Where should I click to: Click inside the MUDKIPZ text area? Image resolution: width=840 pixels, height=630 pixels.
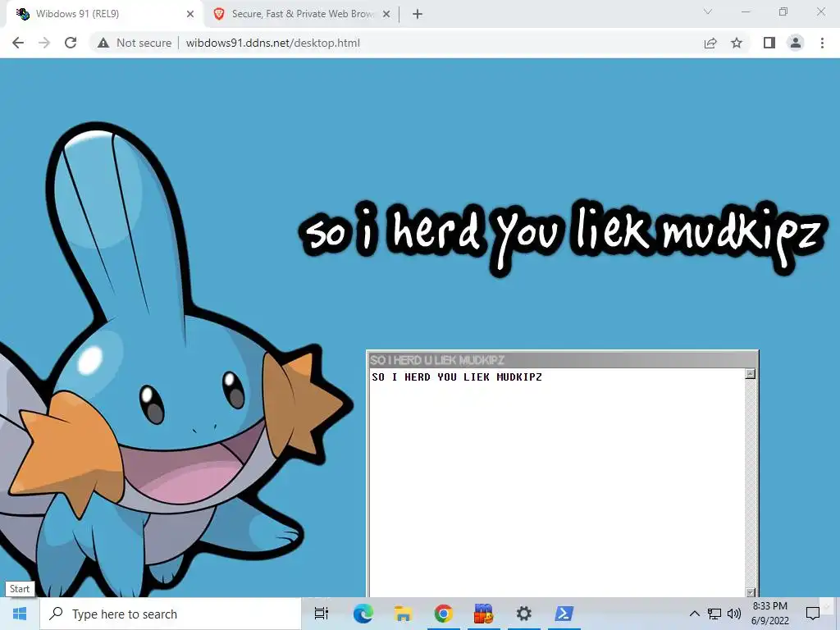click(557, 482)
